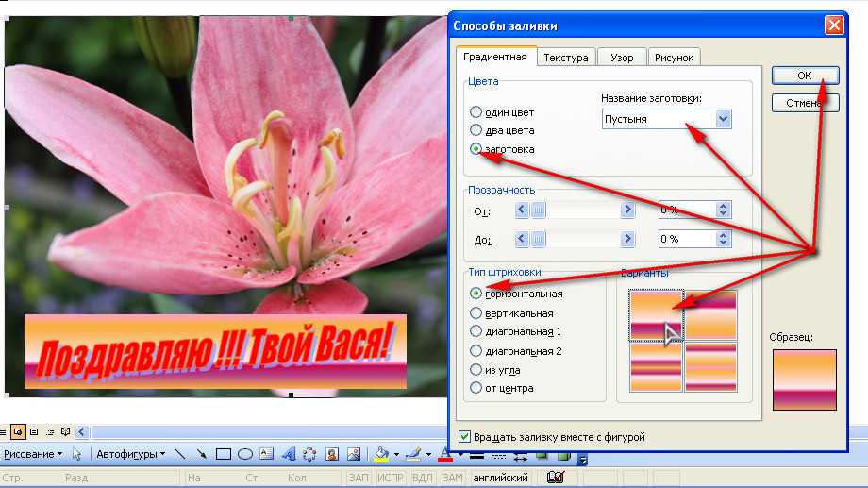Switch to the Рисунок tab

click(x=674, y=58)
